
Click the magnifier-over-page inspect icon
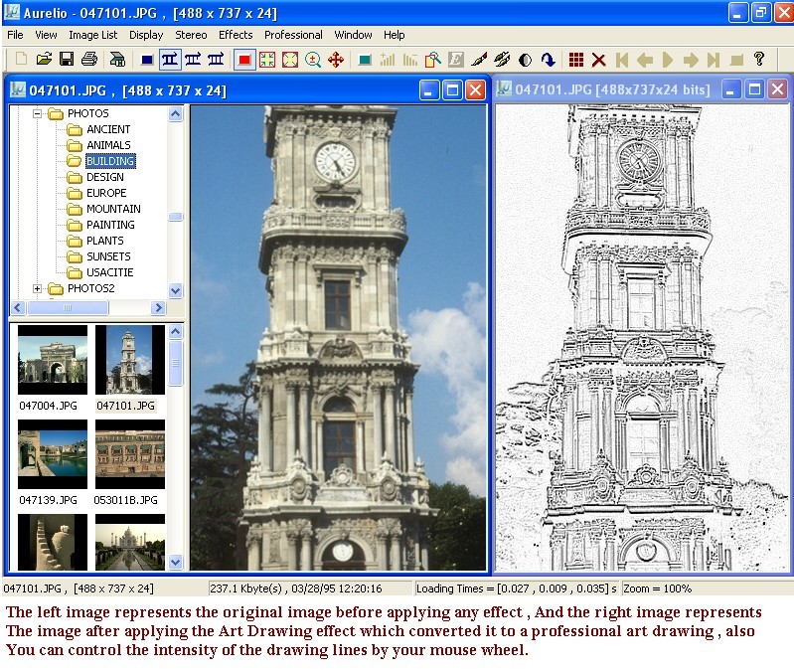pos(433,60)
